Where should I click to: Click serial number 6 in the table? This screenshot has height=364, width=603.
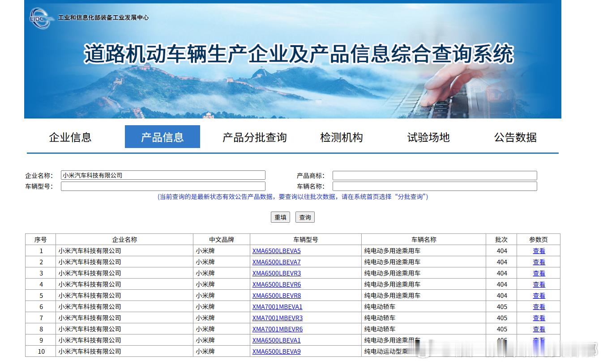tap(41, 307)
